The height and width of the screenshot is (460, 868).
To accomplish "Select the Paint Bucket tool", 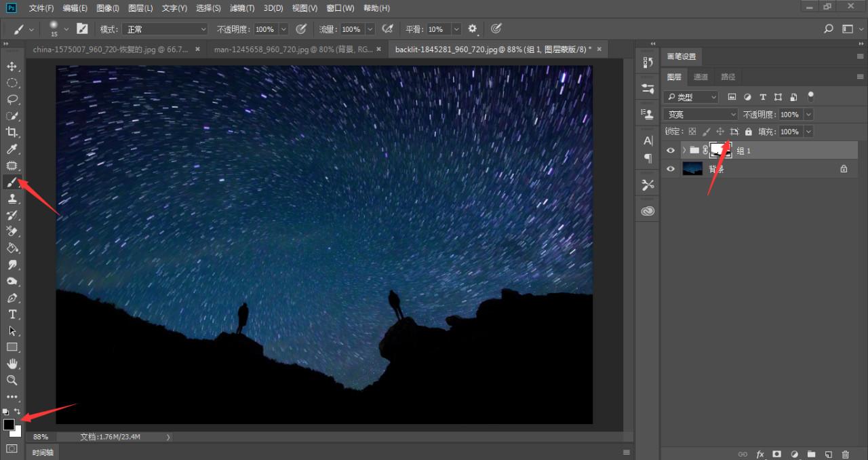I will (x=12, y=248).
